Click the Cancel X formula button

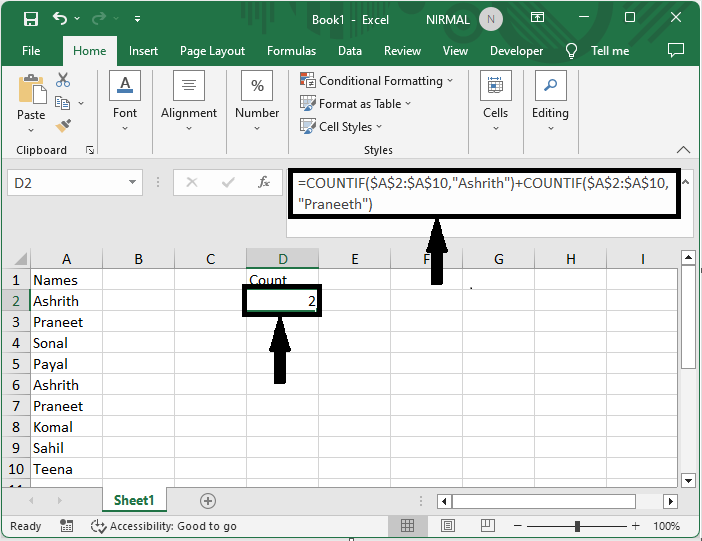pyautogui.click(x=192, y=182)
